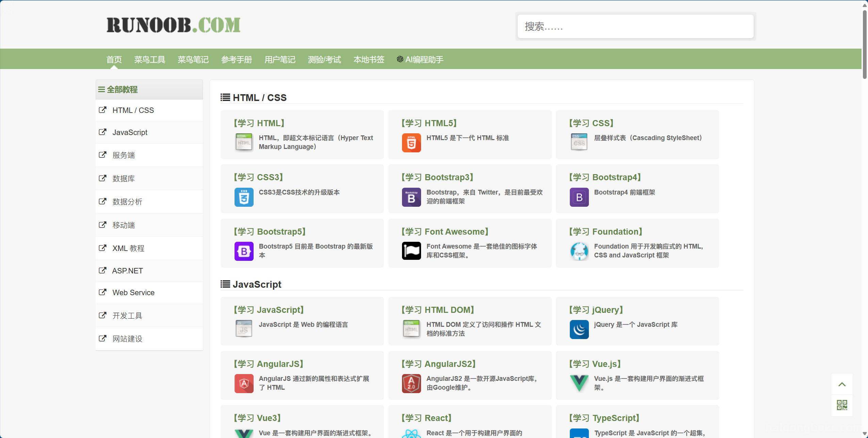868x438 pixels.
Task: Open the AI编程助手 menu item
Action: click(420, 60)
